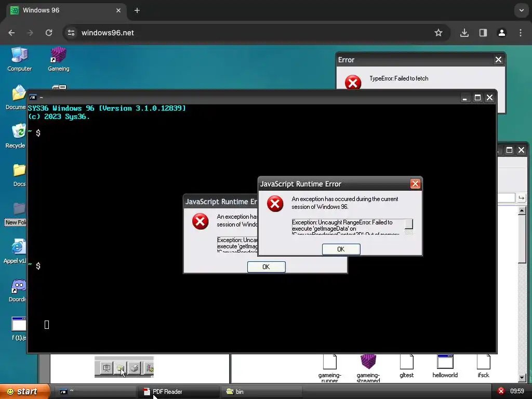Open the browser profile icon
The height and width of the screenshot is (399, 532).
click(501, 33)
